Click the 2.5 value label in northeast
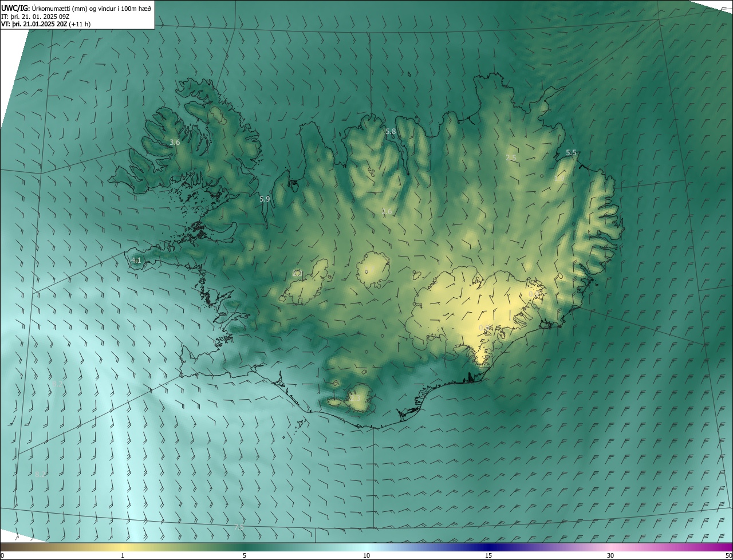This screenshot has height=560, width=733. click(511, 157)
